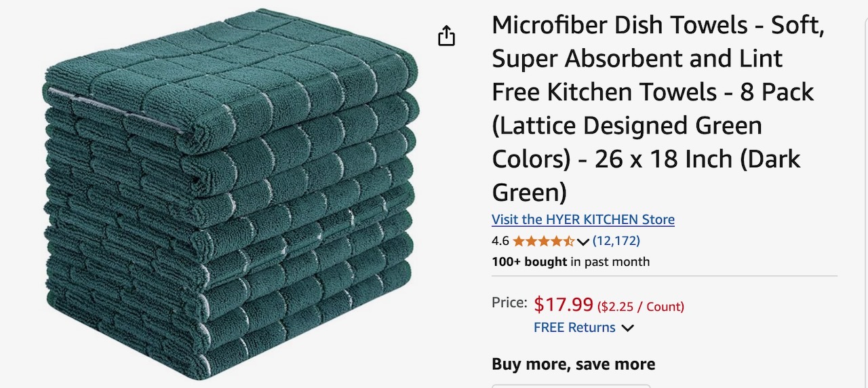Click the Price: label
The height and width of the screenshot is (388, 868).
tap(509, 303)
